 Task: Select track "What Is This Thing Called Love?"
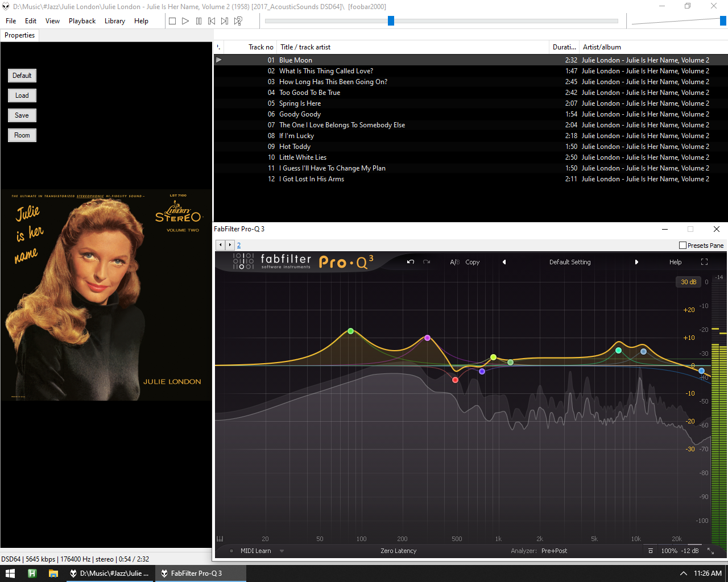point(470,71)
